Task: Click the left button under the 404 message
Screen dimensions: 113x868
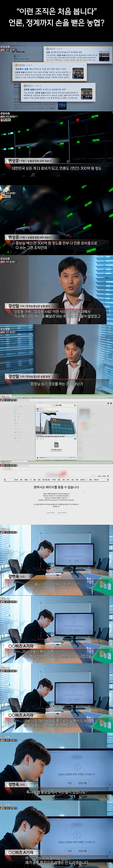Action: [x=50, y=512]
